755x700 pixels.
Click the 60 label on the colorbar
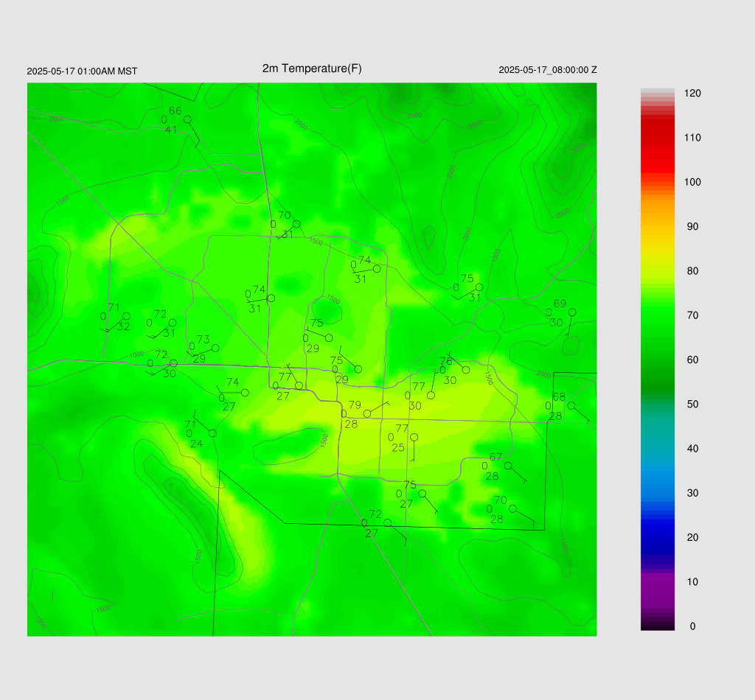point(692,360)
